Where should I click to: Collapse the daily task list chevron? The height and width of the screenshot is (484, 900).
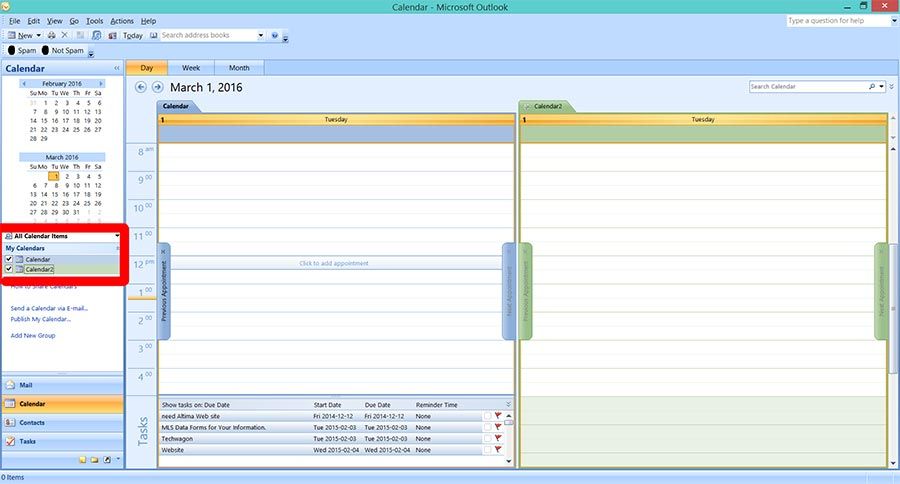pos(508,404)
